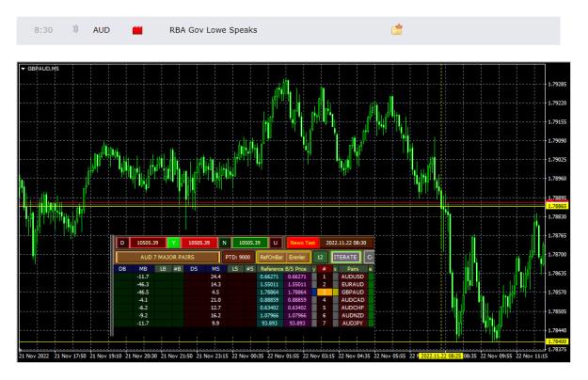Click the highlighted 2022.11.22 08:25 time marker

(440, 356)
